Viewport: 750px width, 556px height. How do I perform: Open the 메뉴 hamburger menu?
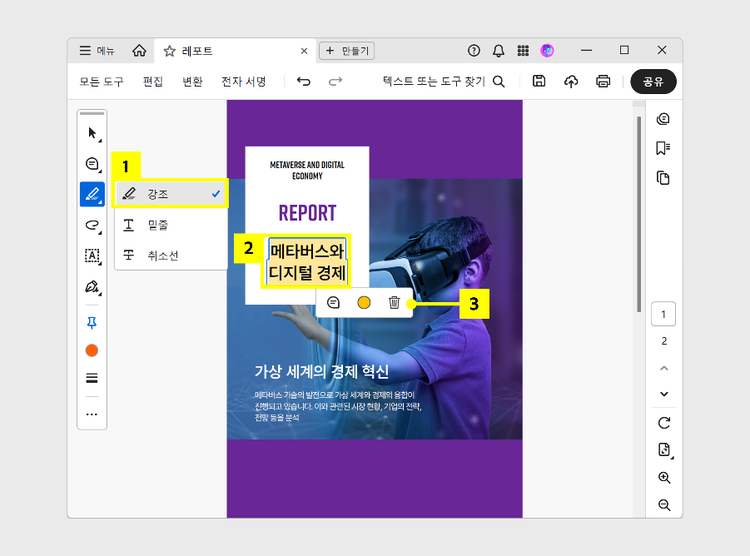(x=97, y=51)
